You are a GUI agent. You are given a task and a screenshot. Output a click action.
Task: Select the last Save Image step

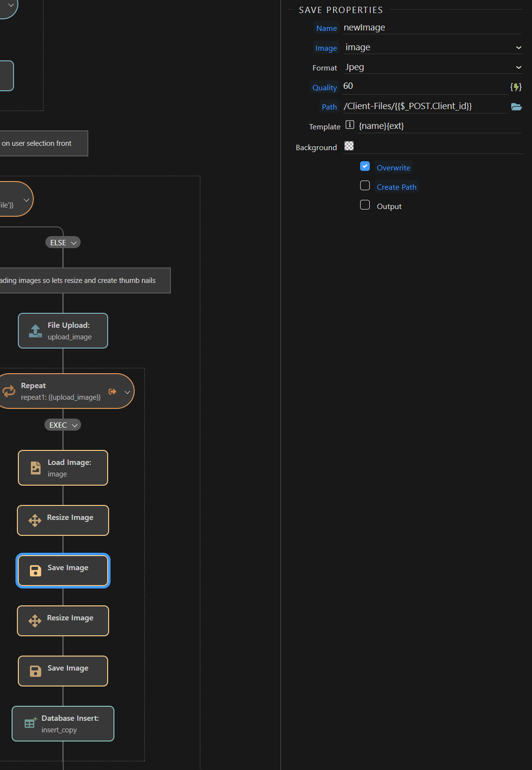click(x=63, y=671)
